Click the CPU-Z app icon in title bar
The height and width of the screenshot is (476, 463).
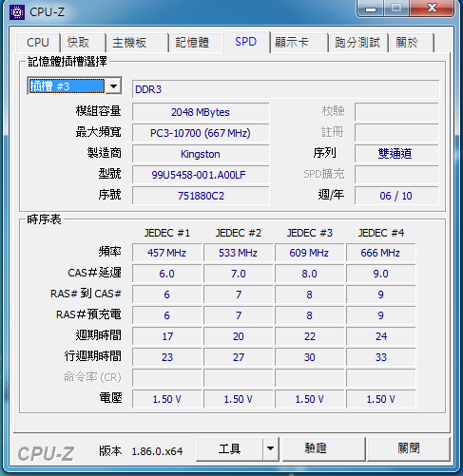[17, 12]
